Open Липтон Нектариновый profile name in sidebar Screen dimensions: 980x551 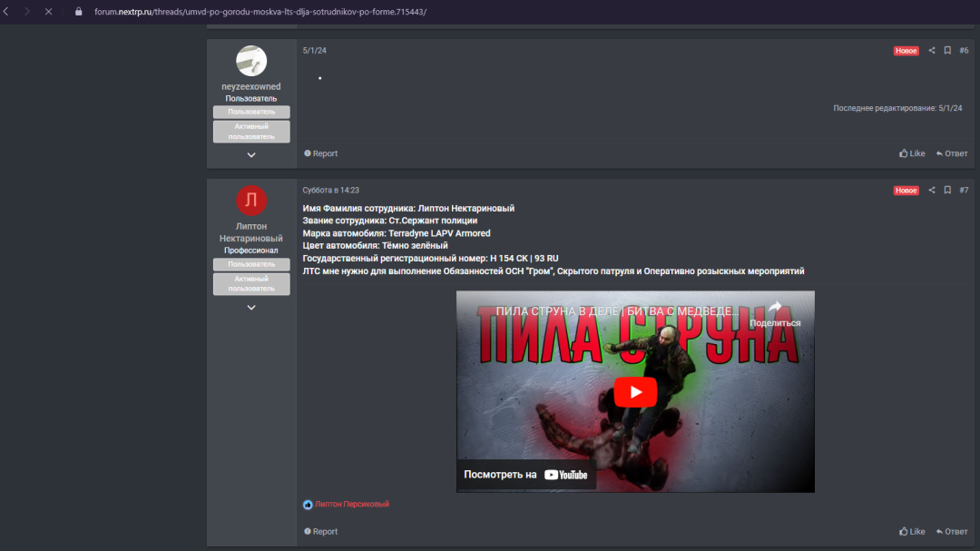tap(251, 232)
